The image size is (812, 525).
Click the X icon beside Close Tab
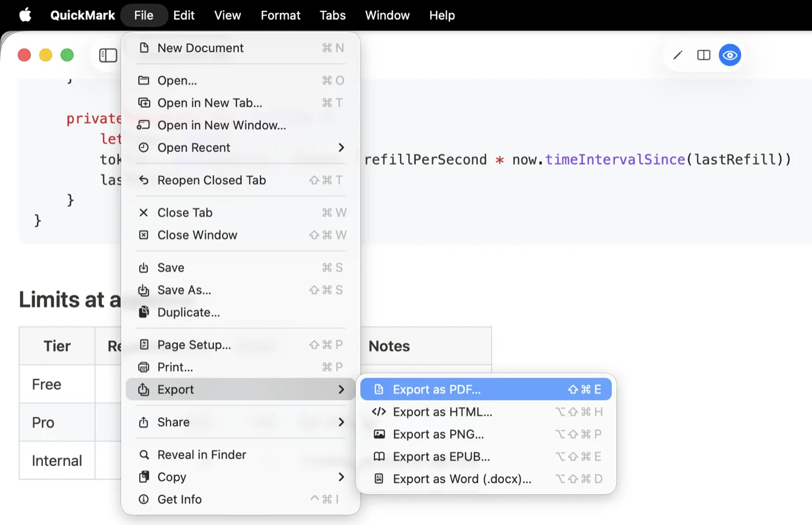pos(144,212)
